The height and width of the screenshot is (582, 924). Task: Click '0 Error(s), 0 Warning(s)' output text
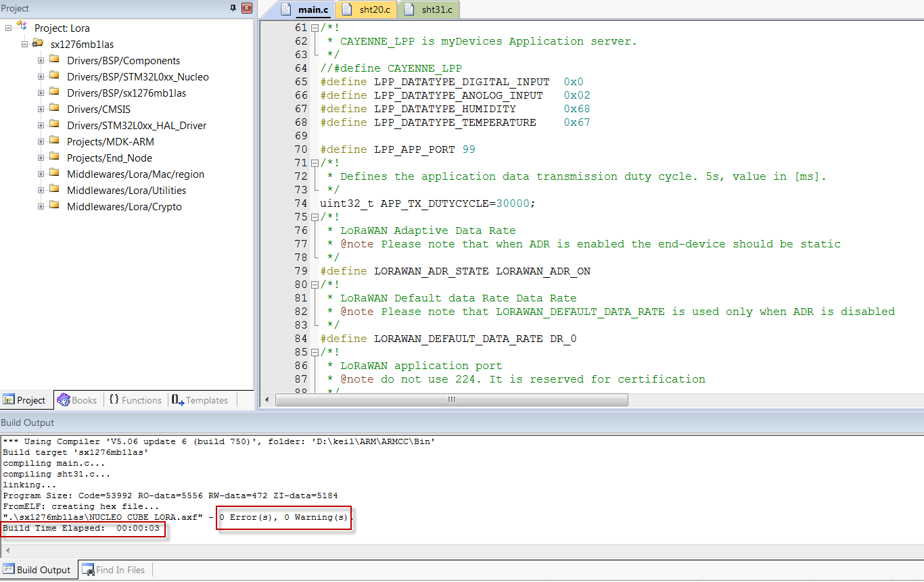click(x=283, y=517)
